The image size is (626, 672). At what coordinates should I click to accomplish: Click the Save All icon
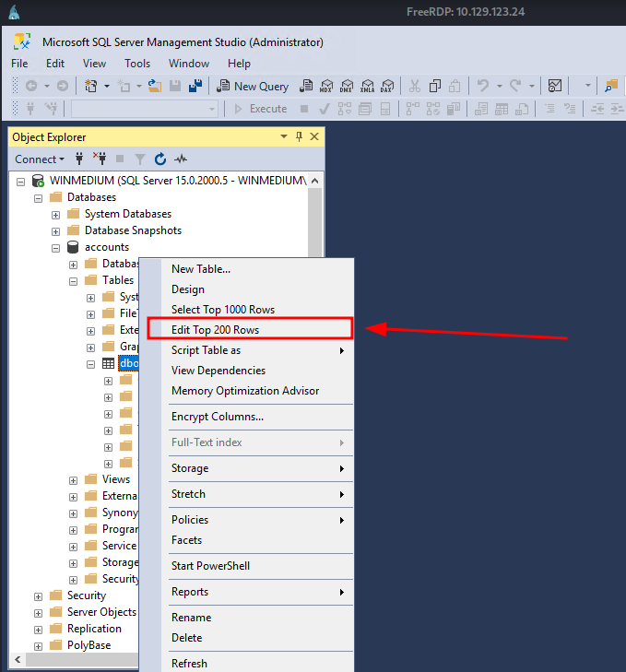(195, 86)
